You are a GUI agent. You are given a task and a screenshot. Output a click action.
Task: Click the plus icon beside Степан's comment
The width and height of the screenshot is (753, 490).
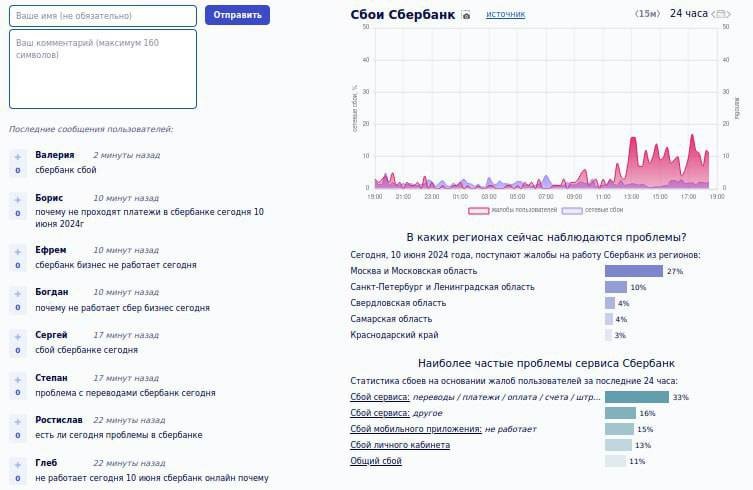[x=17, y=381]
